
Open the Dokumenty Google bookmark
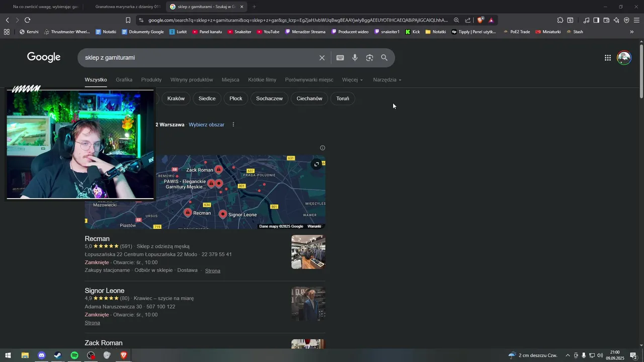[x=142, y=32]
